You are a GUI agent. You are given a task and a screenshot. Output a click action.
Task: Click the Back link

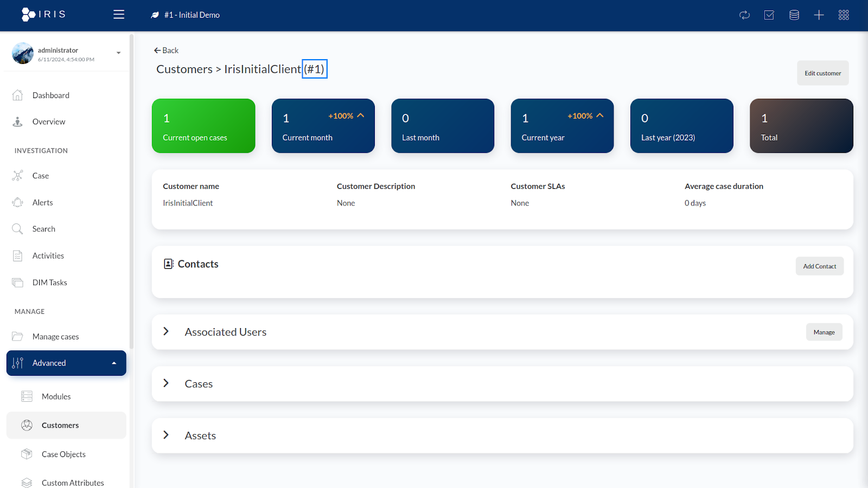(x=166, y=50)
